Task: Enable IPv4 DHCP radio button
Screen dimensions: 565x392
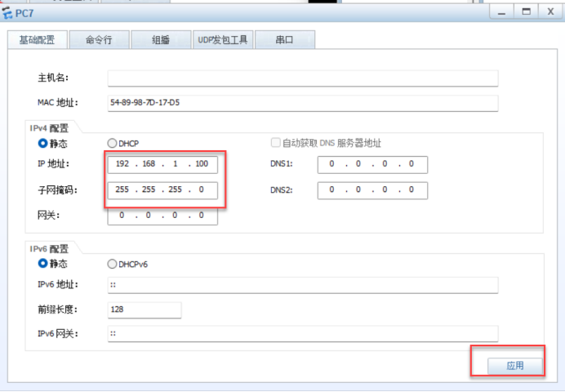Action: click(113, 143)
